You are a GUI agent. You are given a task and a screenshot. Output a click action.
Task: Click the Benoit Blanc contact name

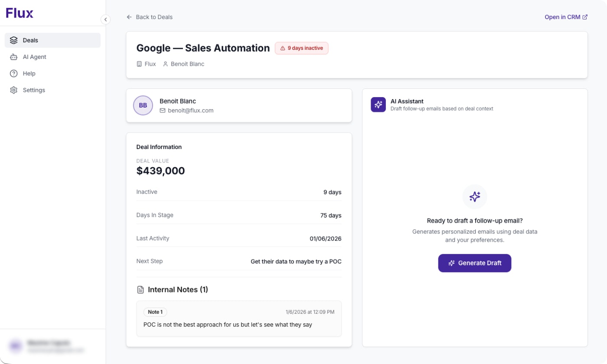point(178,101)
